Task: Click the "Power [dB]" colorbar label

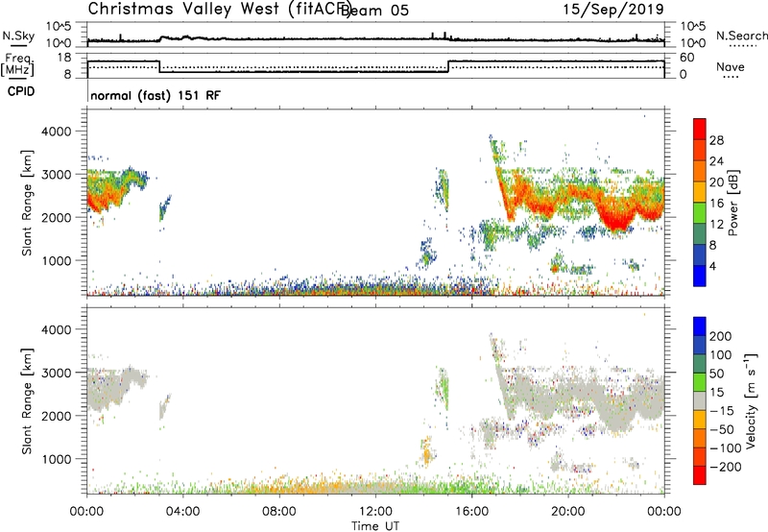Action: coord(732,203)
